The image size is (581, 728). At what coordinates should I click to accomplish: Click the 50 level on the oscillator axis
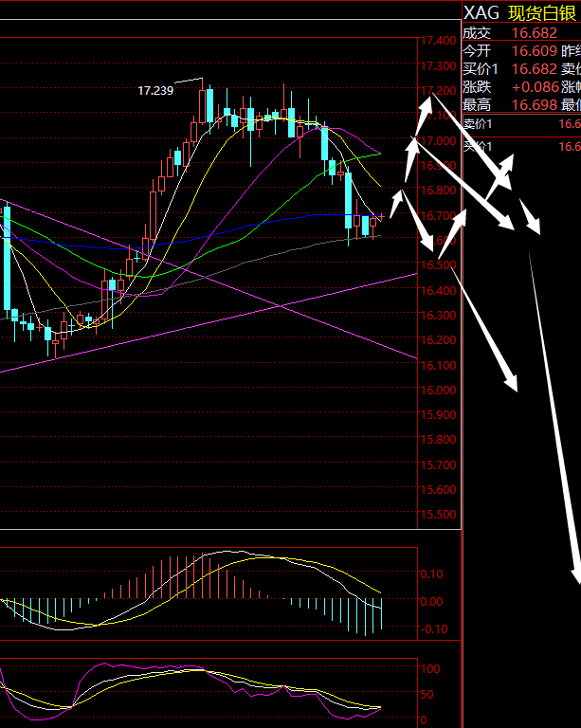click(427, 695)
